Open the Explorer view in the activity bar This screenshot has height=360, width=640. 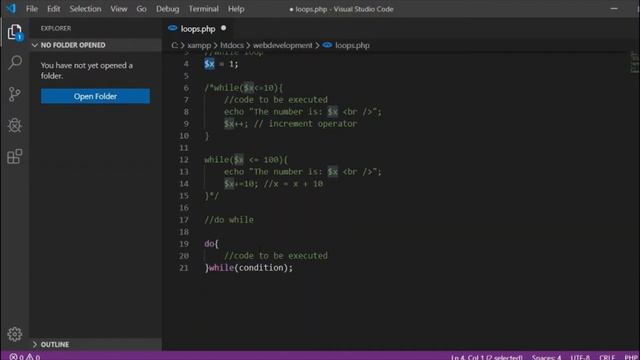pos(15,32)
